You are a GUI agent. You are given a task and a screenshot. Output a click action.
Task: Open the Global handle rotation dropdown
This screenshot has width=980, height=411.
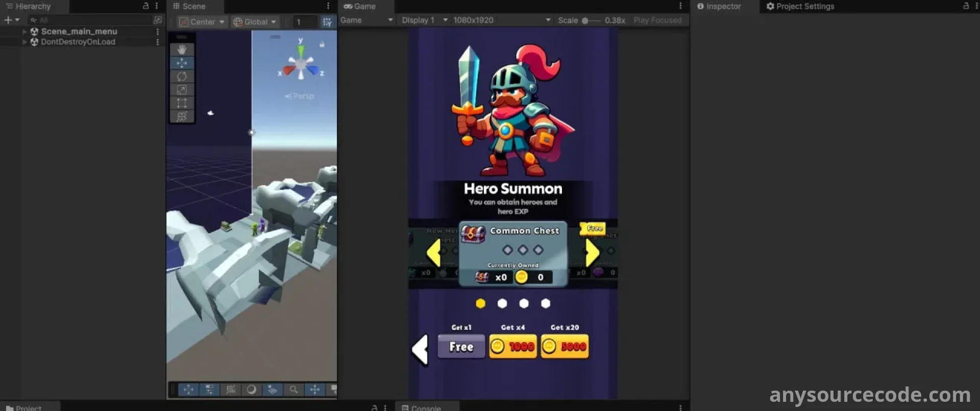pos(255,22)
